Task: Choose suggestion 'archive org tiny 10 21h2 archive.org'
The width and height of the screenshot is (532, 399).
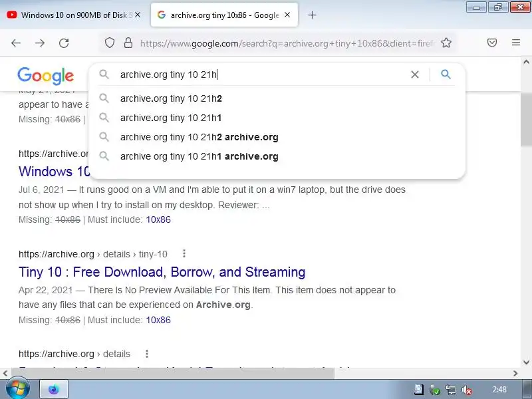Action: click(x=277, y=137)
